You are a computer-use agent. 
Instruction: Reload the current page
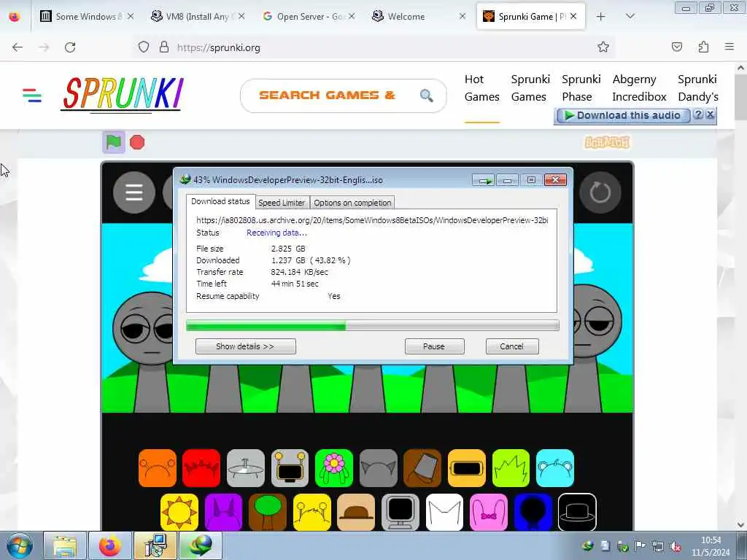pyautogui.click(x=70, y=47)
